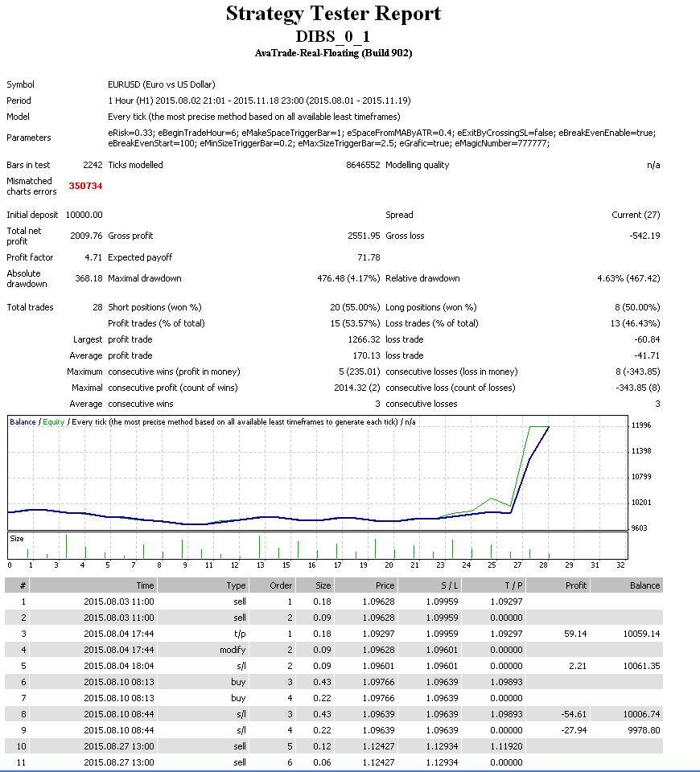This screenshot has width=700, height=772.
Task: Click the 9603 axis label on balance chart
Action: 640,528
